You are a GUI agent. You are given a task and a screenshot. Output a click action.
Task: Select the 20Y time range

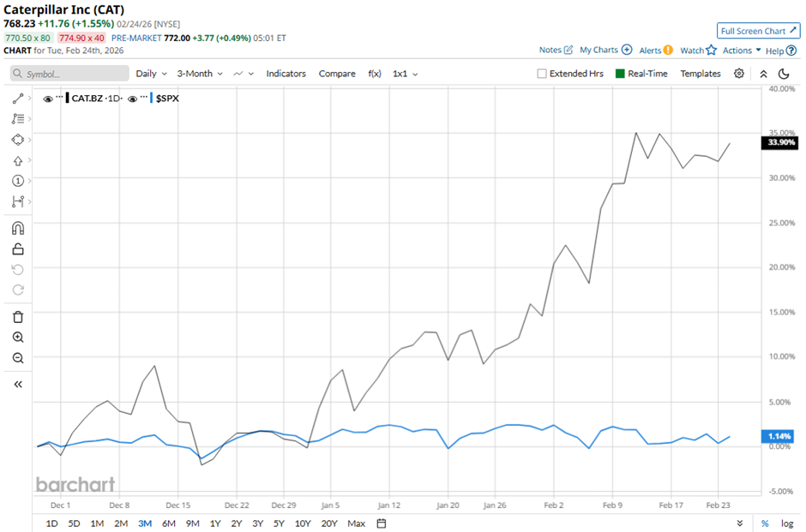329,523
